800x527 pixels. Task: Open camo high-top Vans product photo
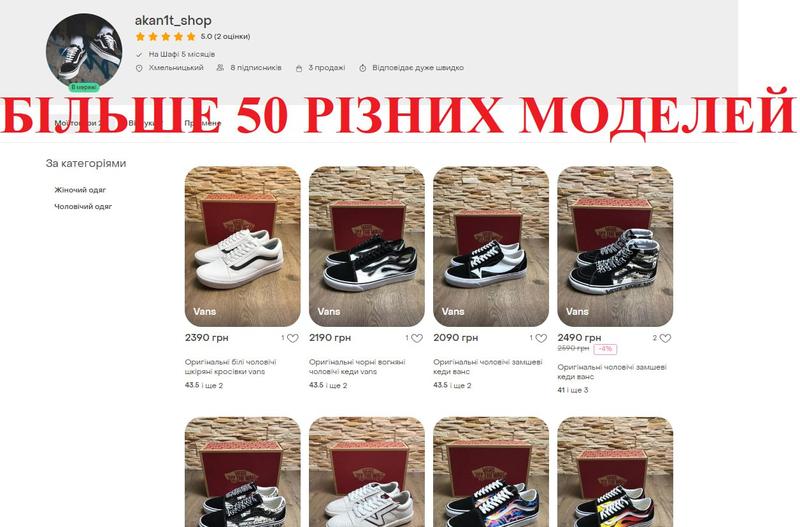(615, 246)
